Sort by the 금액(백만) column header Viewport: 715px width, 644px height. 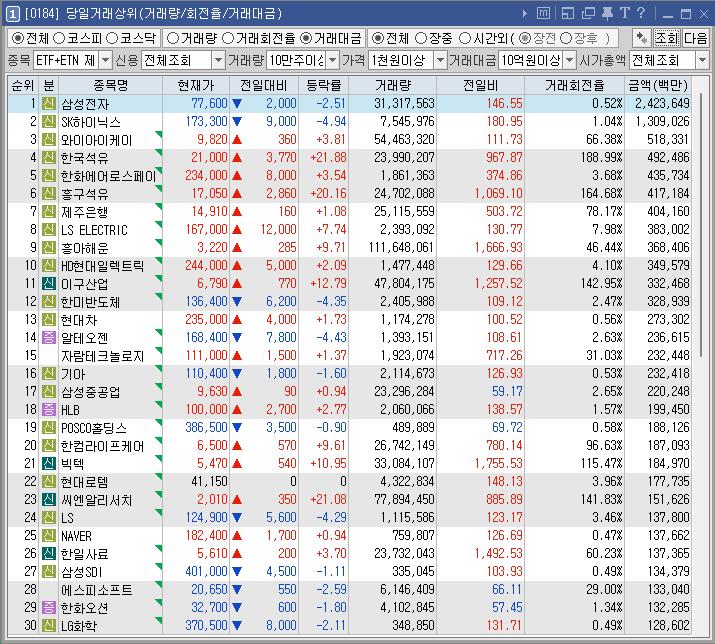tap(658, 86)
